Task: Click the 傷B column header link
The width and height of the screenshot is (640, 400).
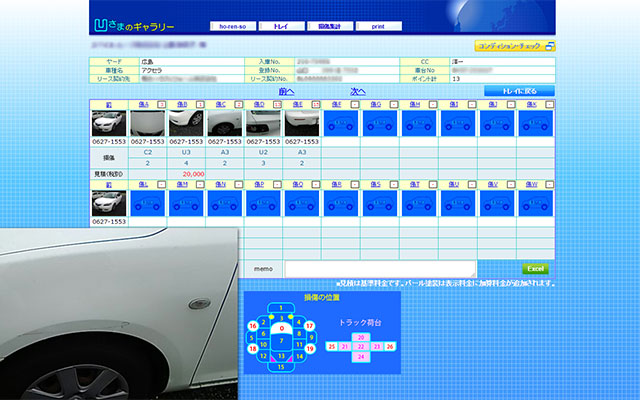Action: 182,105
